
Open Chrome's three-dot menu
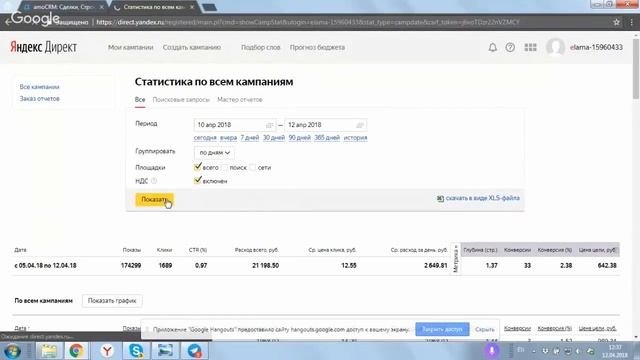[631, 22]
